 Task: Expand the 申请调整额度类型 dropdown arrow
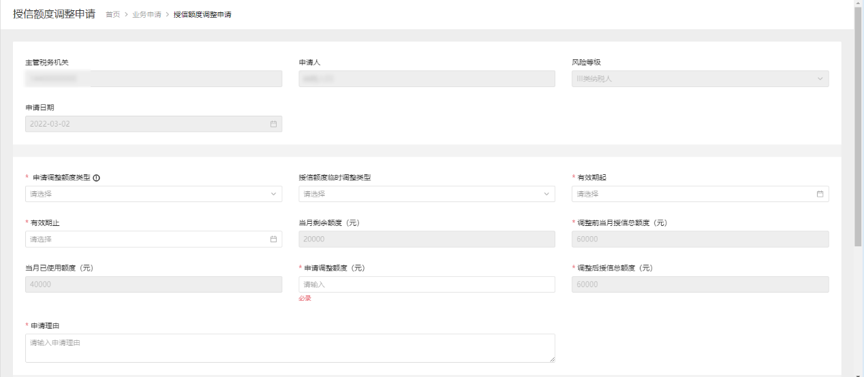click(273, 194)
